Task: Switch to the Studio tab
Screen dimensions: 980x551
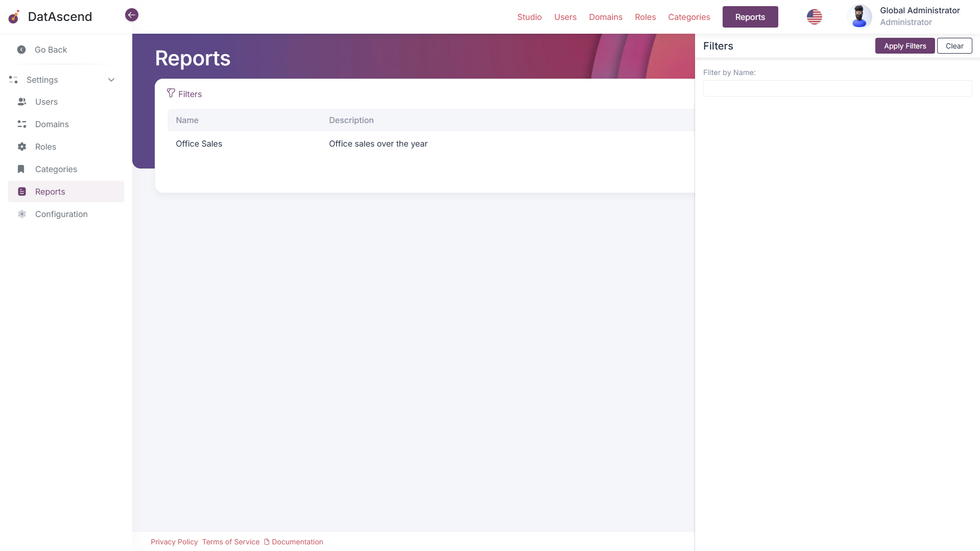Action: tap(529, 17)
